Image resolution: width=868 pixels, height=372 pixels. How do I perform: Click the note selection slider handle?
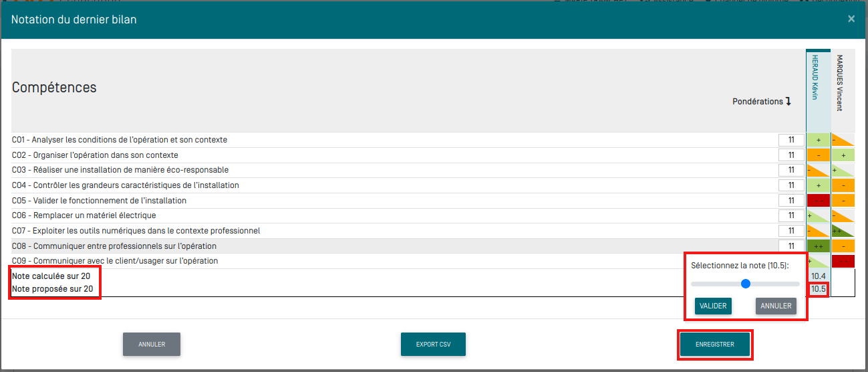746,284
